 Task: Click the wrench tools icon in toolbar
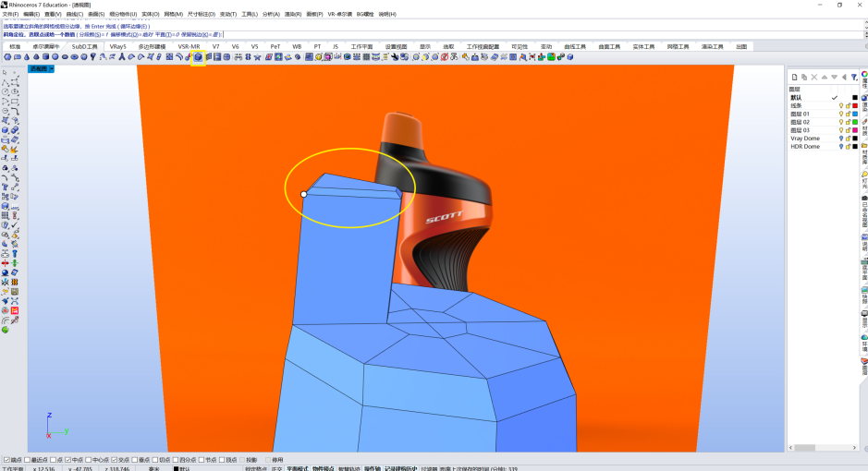pyautogui.click(x=395, y=57)
